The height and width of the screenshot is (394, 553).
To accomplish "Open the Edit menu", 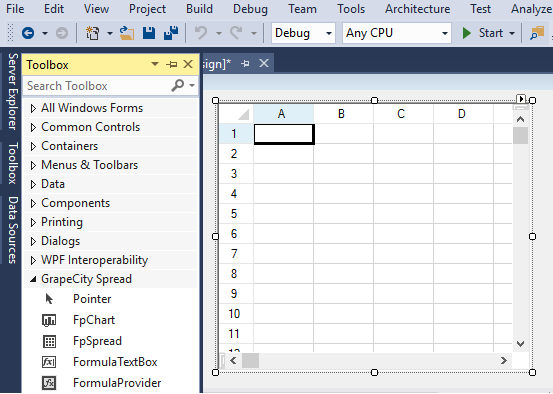I will coord(54,8).
